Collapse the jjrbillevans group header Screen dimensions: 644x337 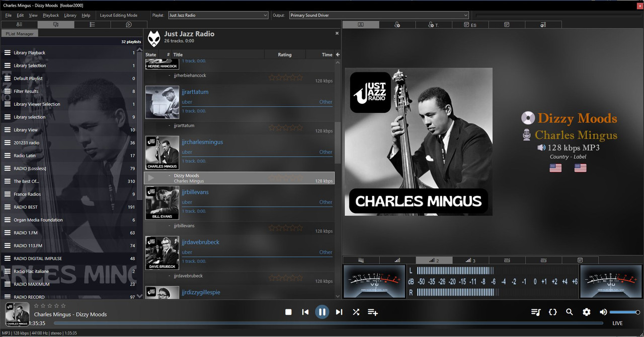coord(239,203)
